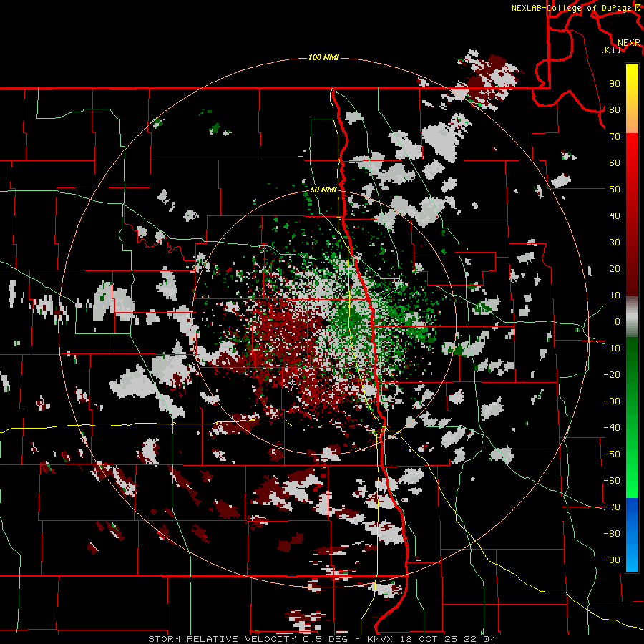Click the 80 value on the velocity scale
The image size is (644, 644).
point(615,110)
